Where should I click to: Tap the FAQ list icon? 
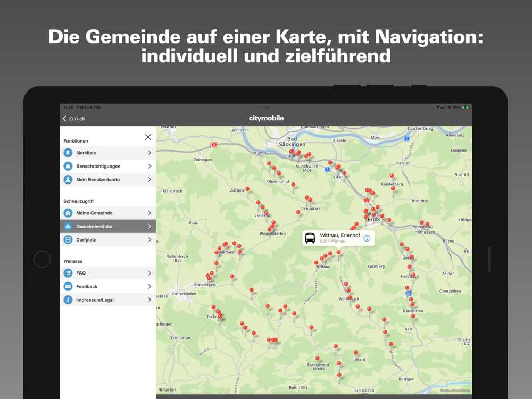click(68, 273)
